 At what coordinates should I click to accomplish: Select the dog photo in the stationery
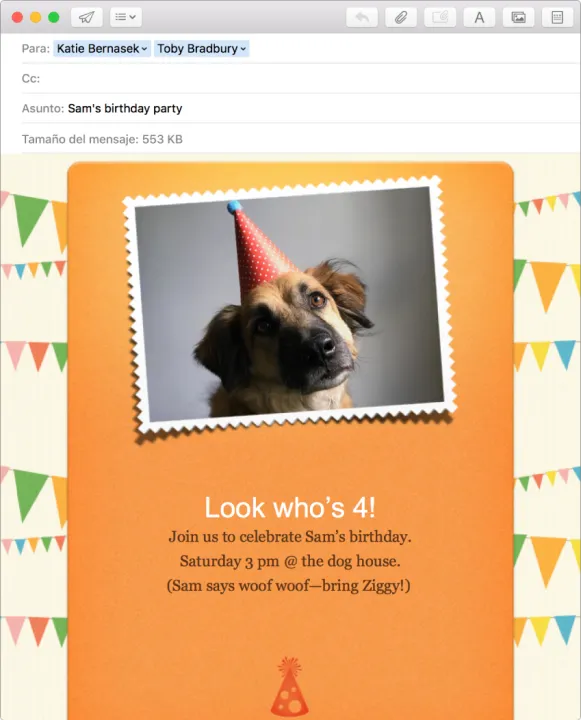(x=289, y=304)
